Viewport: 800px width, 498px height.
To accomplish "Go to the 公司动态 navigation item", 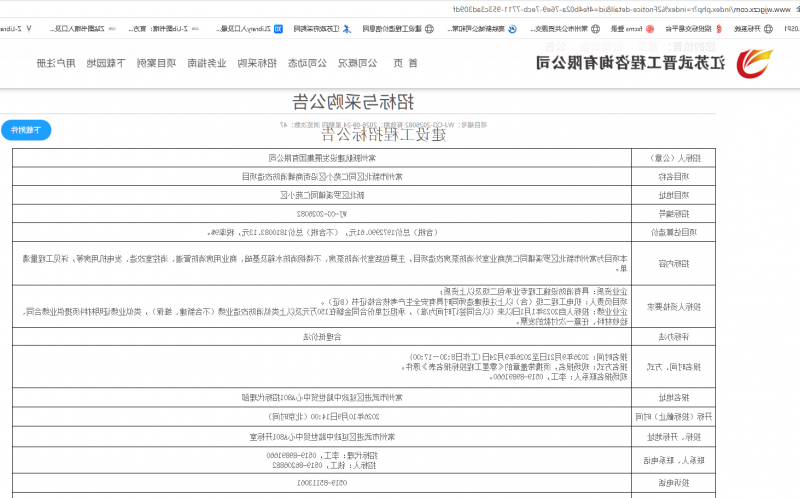I will (x=307, y=63).
